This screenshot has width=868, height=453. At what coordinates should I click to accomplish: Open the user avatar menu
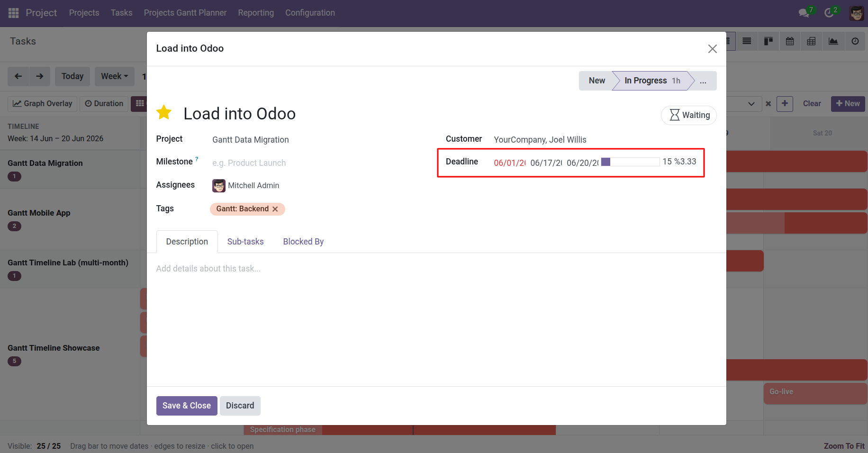tap(857, 13)
